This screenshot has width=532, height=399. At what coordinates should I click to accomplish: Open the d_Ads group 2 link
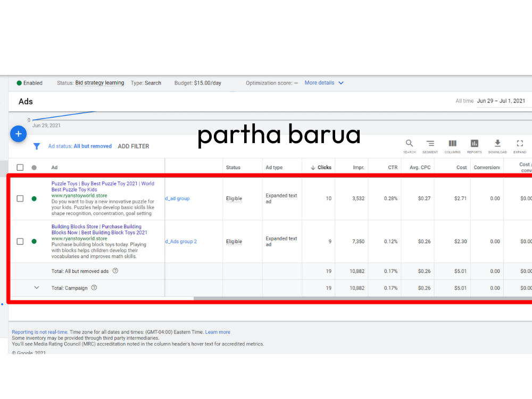(x=181, y=241)
